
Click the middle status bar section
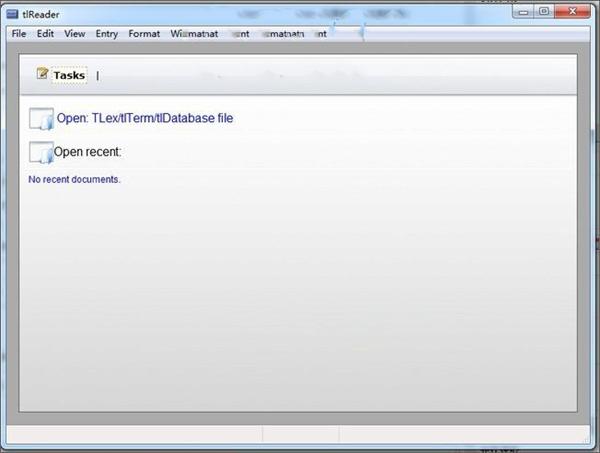click(x=301, y=434)
